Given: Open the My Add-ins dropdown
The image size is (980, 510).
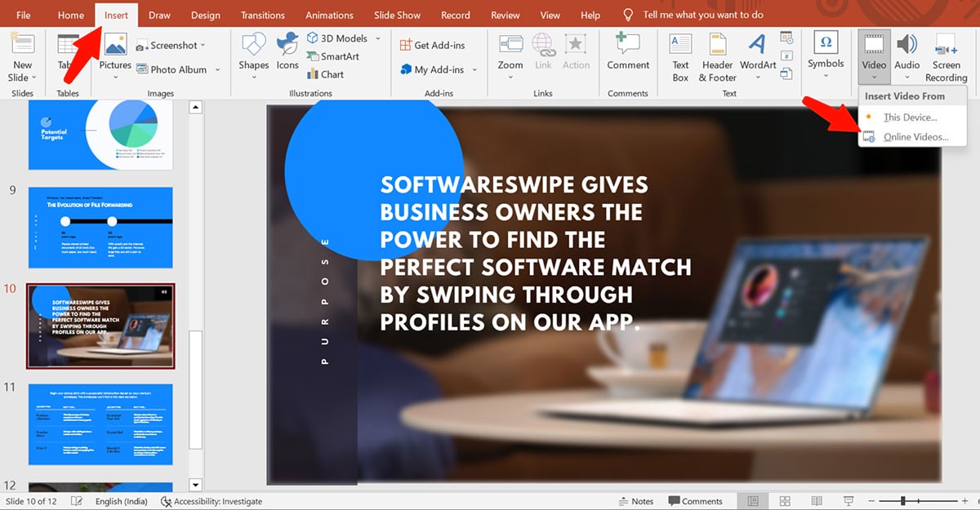Looking at the screenshot, I should click(x=470, y=70).
